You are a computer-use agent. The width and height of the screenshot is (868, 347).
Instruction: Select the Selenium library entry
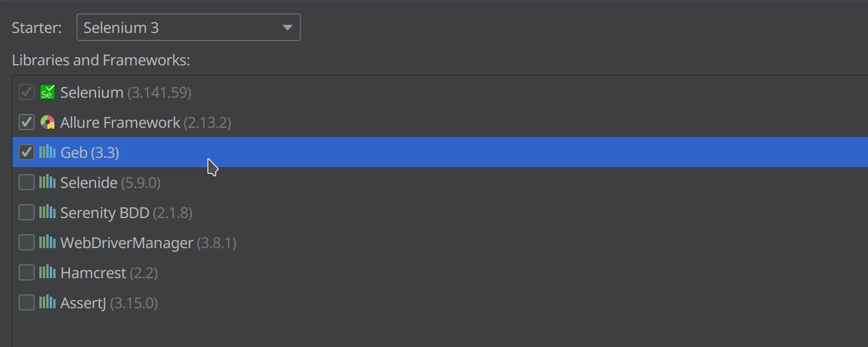click(x=93, y=91)
